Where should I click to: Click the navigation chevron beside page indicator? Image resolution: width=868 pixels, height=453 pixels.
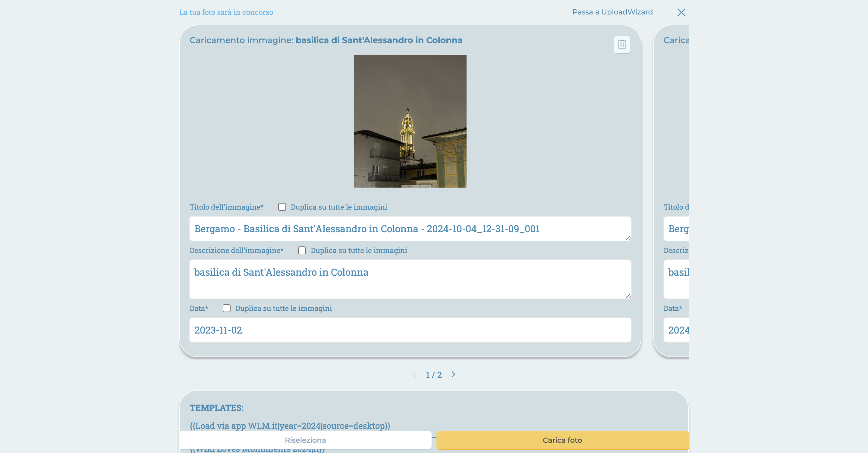[x=453, y=374]
